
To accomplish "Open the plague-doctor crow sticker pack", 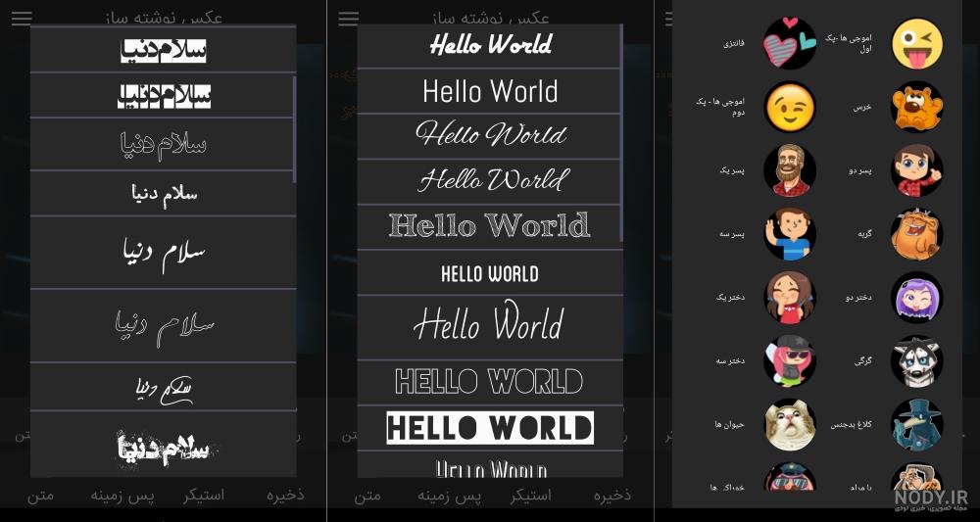I will (x=917, y=425).
